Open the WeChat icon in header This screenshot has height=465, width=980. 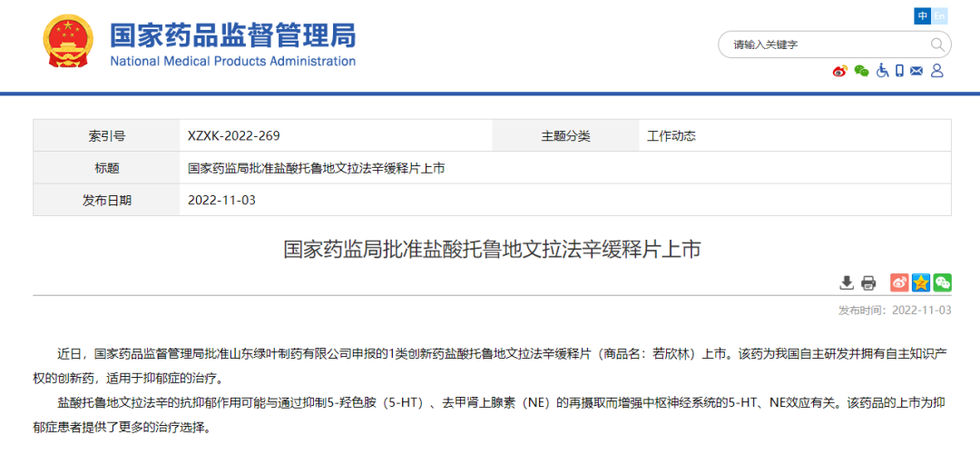[861, 71]
